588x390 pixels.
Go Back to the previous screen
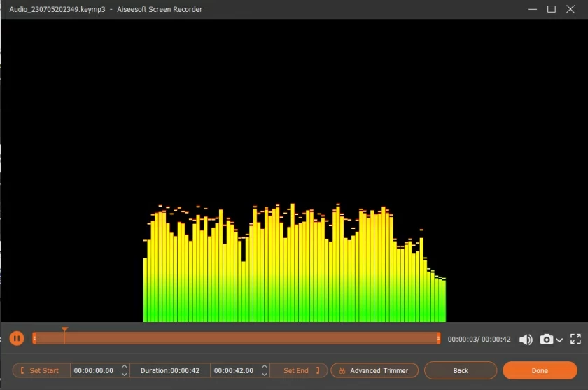[x=461, y=370]
